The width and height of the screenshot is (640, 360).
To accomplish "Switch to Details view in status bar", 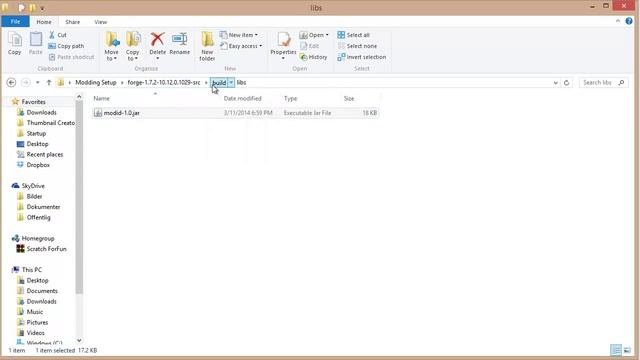I will tap(616, 350).
